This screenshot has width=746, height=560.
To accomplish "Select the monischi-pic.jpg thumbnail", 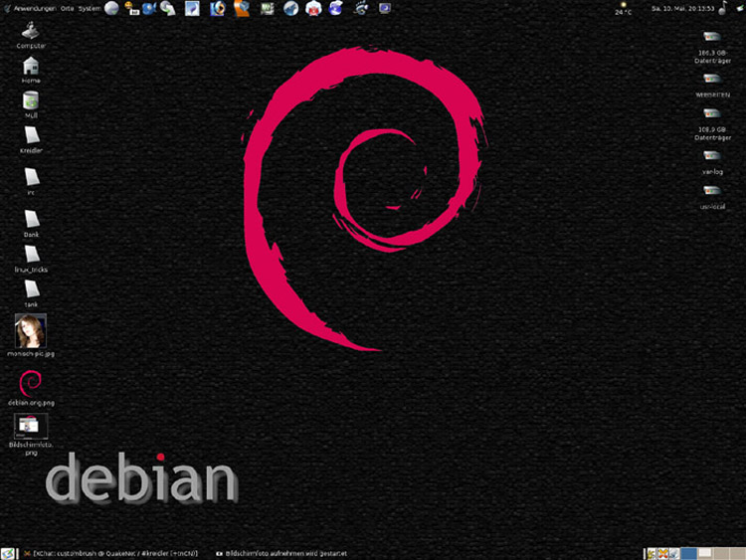I will [x=31, y=330].
